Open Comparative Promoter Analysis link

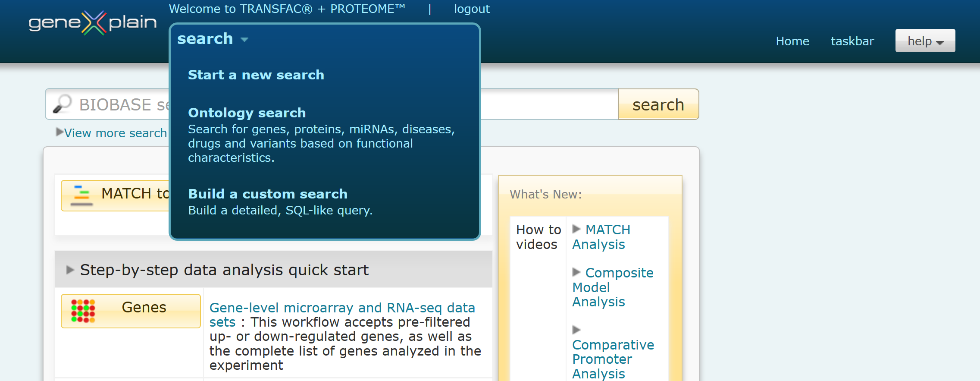click(613, 359)
